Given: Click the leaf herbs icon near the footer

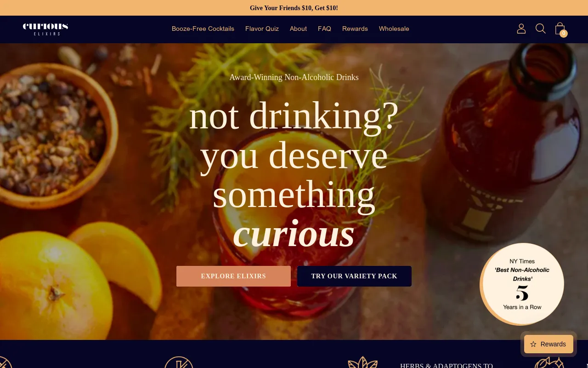Looking at the screenshot, I should pos(363,362).
